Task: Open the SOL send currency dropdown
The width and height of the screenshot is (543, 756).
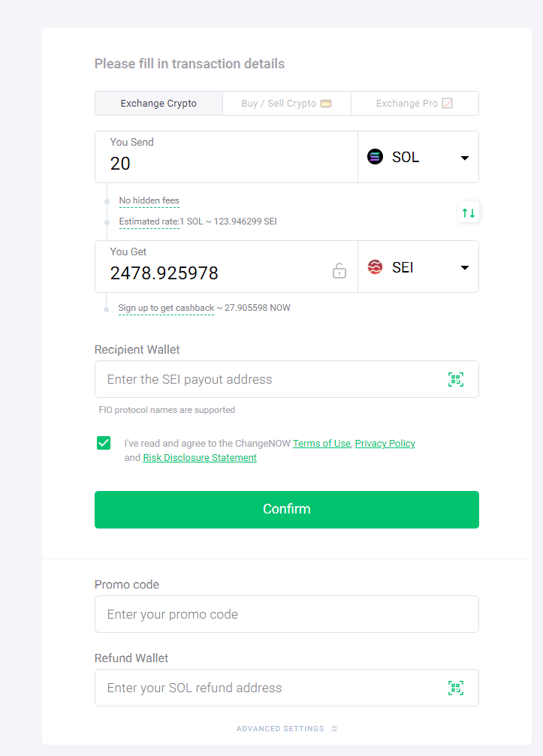Action: click(464, 158)
